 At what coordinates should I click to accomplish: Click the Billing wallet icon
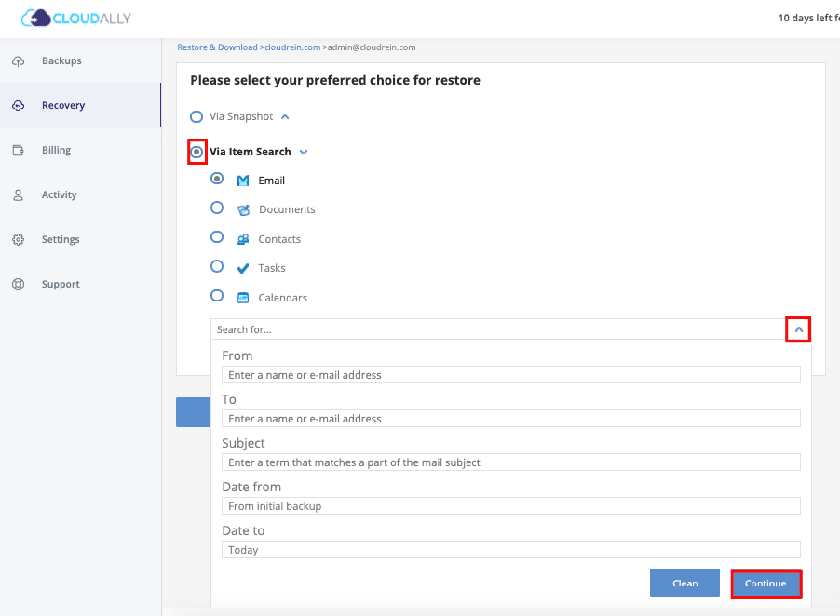tap(19, 151)
